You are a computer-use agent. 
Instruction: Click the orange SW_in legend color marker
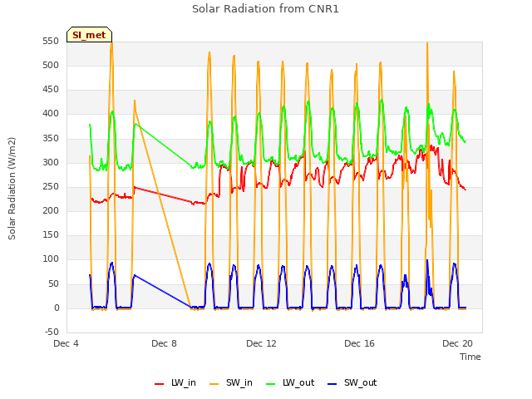tap(214, 384)
